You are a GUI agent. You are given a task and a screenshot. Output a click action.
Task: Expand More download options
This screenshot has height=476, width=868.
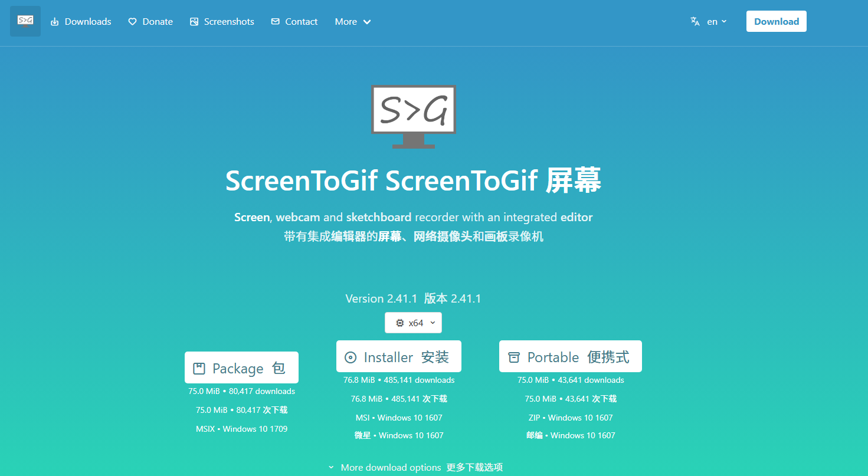click(415, 468)
